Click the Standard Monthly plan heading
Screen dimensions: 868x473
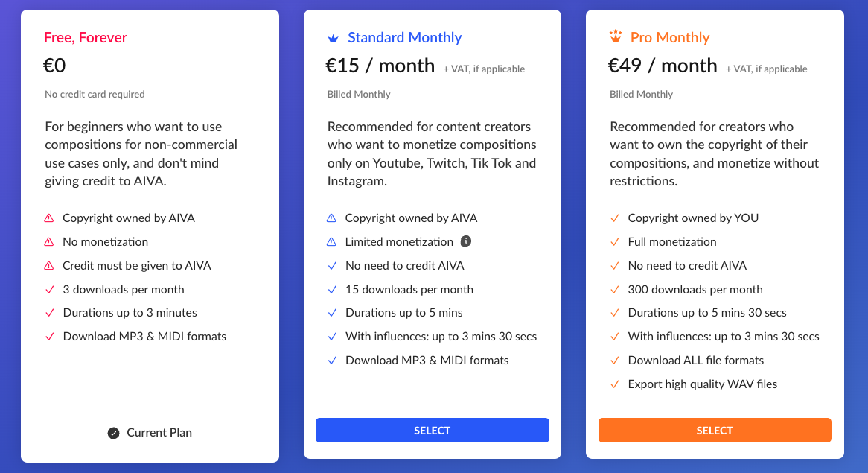click(x=404, y=38)
